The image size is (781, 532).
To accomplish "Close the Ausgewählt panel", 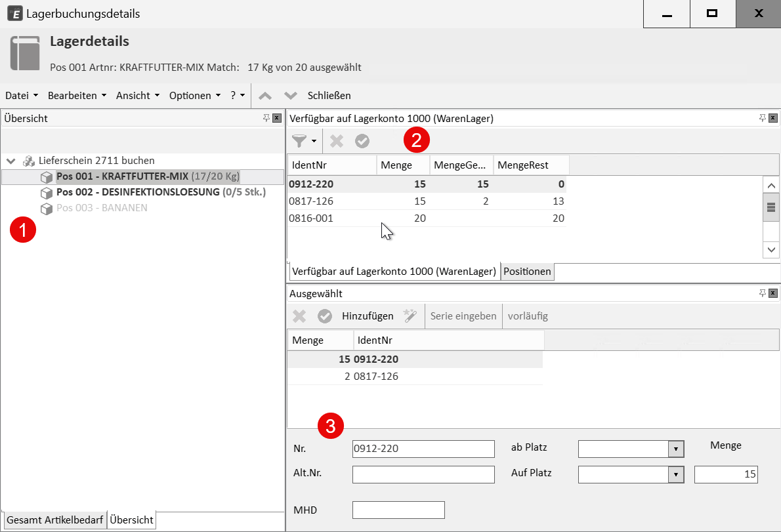I will pos(773,293).
